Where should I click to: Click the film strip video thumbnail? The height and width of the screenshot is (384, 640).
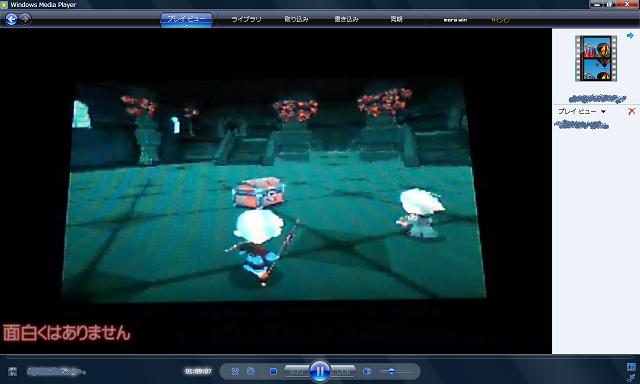(x=596, y=58)
